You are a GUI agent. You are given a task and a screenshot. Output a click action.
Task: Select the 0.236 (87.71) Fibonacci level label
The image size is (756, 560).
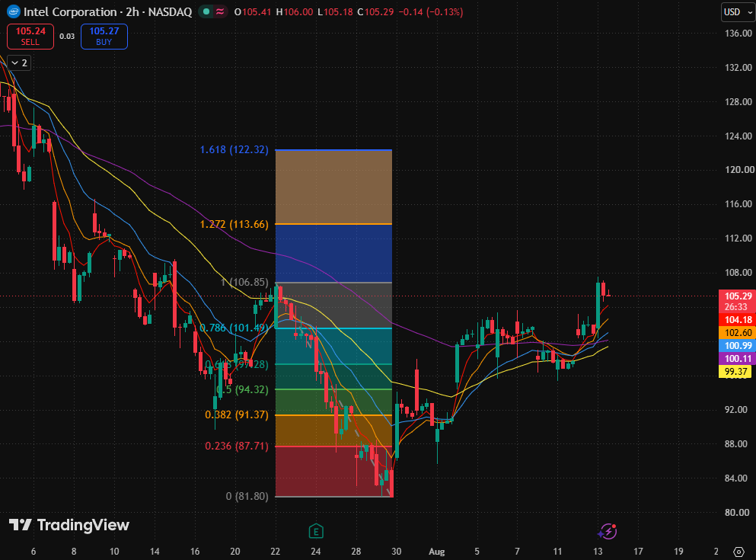[236, 446]
